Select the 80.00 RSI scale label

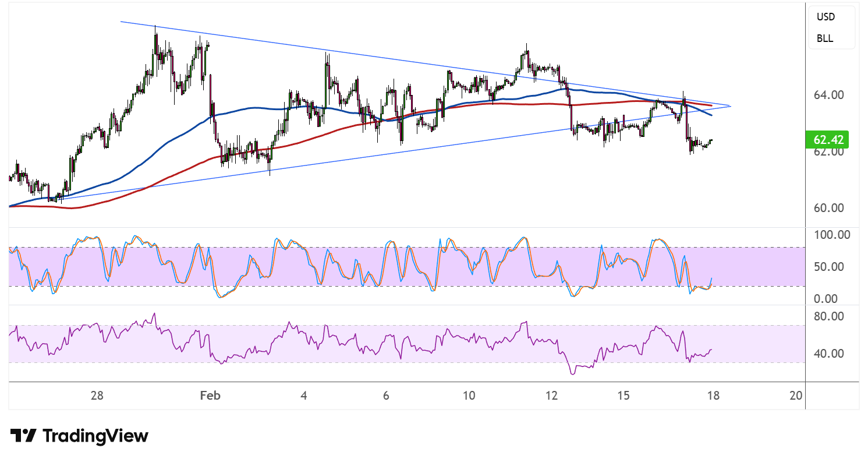(x=829, y=316)
